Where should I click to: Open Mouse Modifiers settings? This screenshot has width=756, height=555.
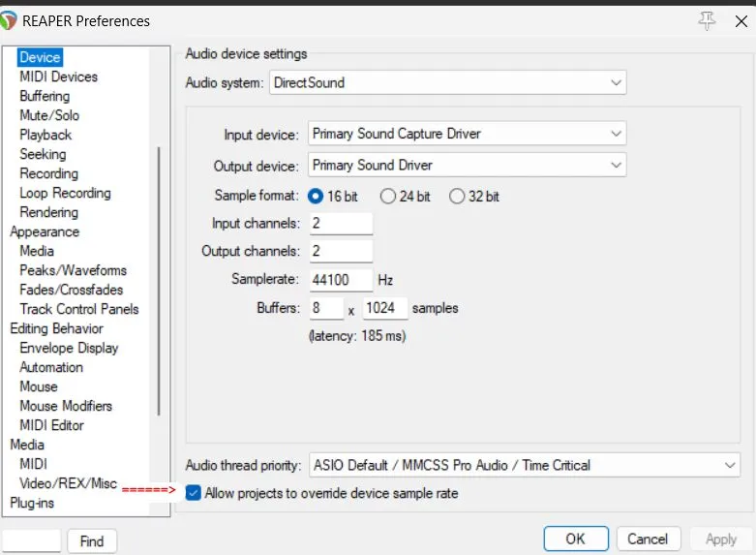click(x=66, y=406)
